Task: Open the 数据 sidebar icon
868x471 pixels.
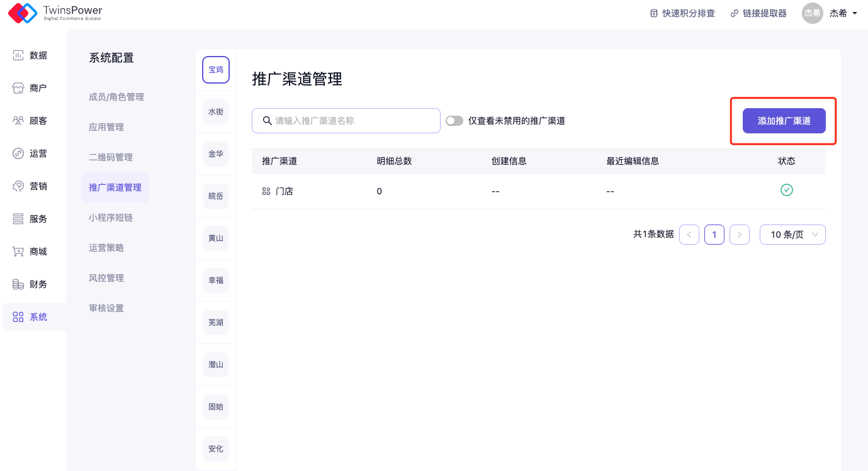Action: 18,55
